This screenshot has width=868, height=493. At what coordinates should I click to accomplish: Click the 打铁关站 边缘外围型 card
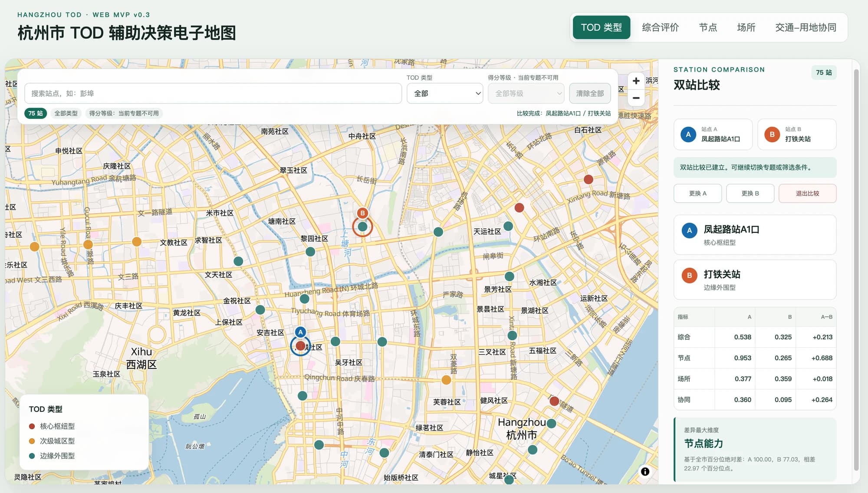pyautogui.click(x=755, y=280)
